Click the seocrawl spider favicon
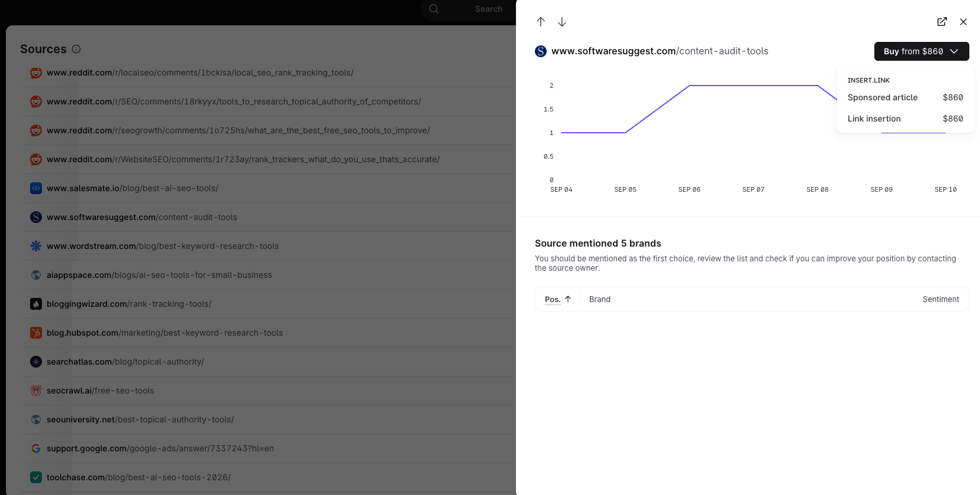The height and width of the screenshot is (495, 980). coord(36,391)
